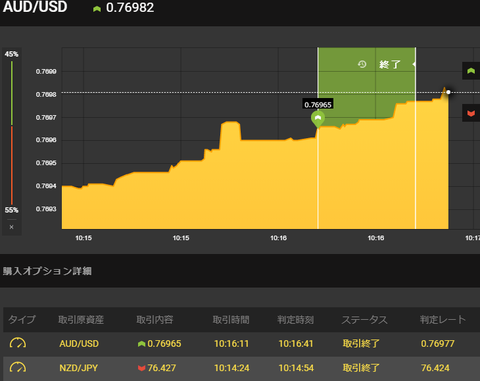Click the settlement rate 0.76977
The width and height of the screenshot is (480, 381).
438,344
